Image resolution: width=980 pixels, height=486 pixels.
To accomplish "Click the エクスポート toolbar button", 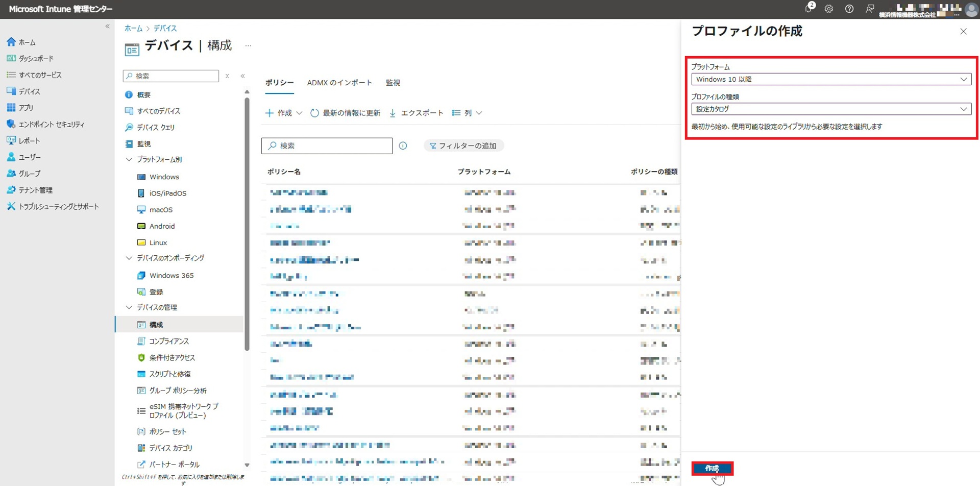I will pyautogui.click(x=416, y=113).
